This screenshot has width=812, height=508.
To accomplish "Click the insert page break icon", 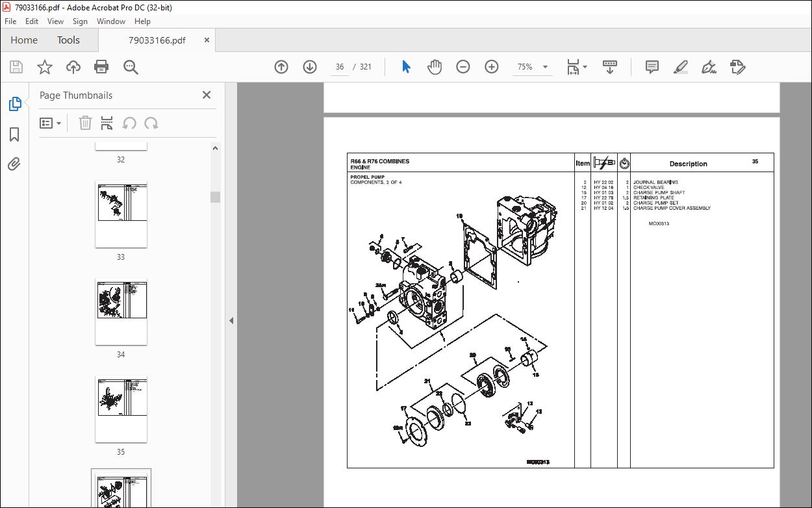I will 107,123.
